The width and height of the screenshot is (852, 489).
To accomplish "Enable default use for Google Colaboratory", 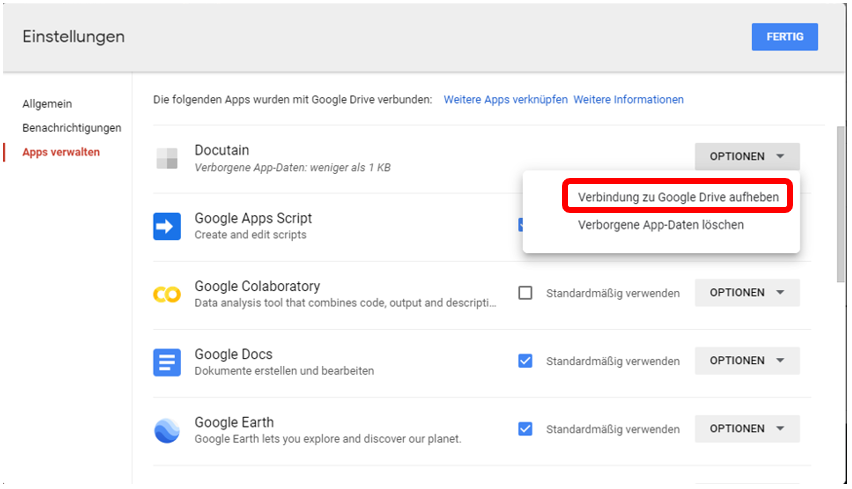I will coord(525,293).
